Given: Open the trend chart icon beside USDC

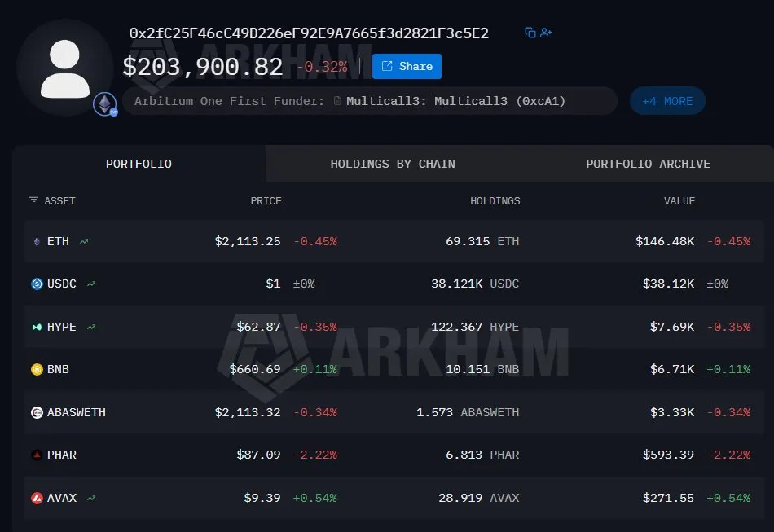Looking at the screenshot, I should click(91, 284).
